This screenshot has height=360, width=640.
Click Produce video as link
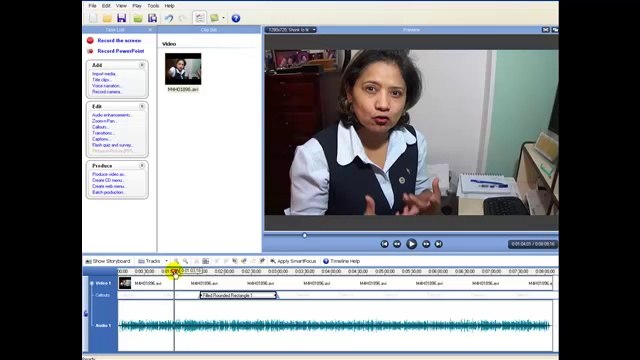click(x=109, y=174)
